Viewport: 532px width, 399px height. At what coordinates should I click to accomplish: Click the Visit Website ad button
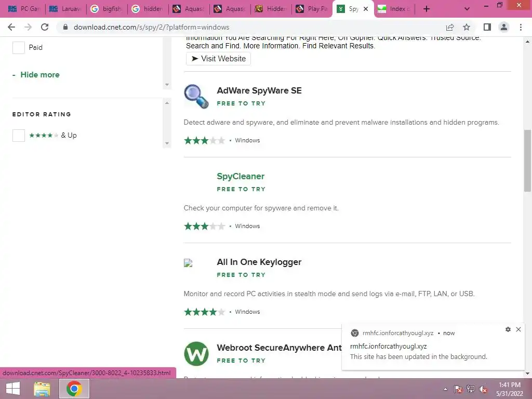tap(219, 59)
